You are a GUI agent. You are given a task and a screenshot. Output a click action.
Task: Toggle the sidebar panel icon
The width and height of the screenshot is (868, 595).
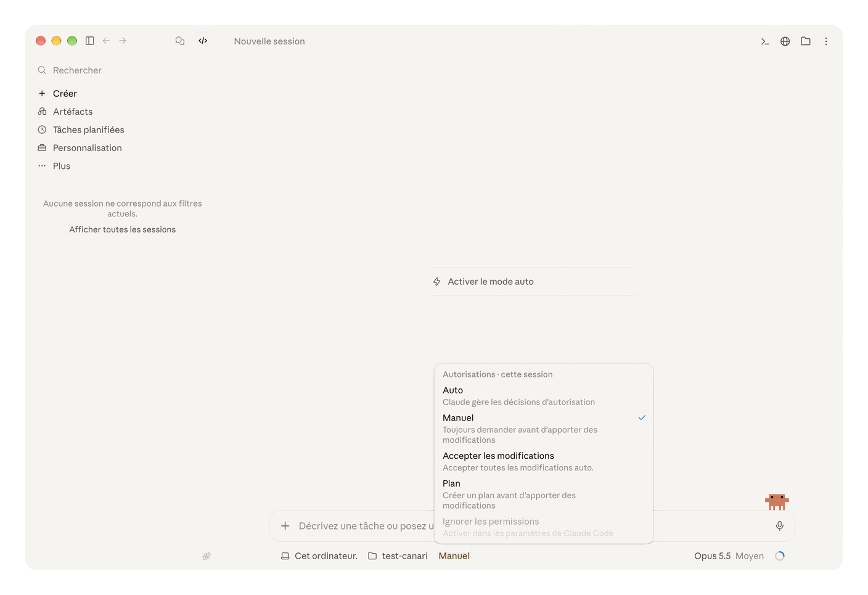click(x=90, y=41)
